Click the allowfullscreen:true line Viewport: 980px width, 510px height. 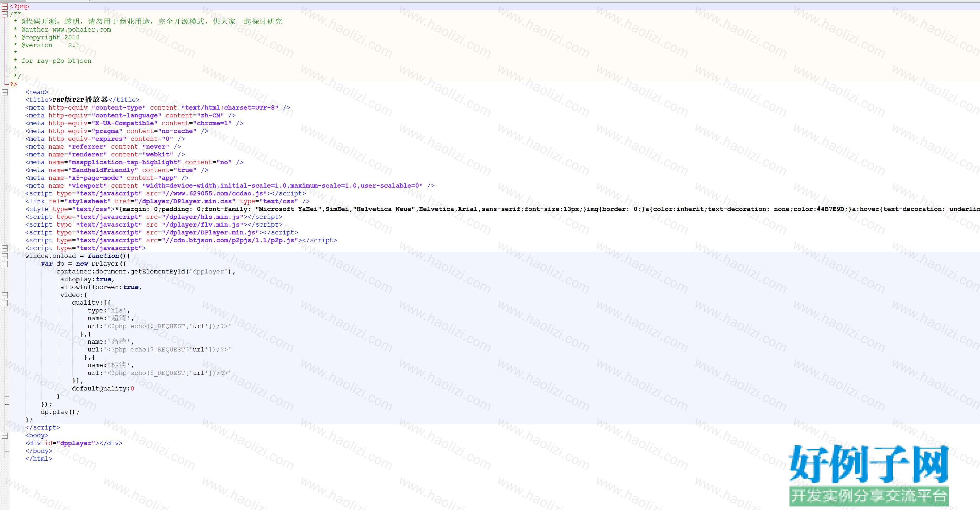[x=101, y=287]
